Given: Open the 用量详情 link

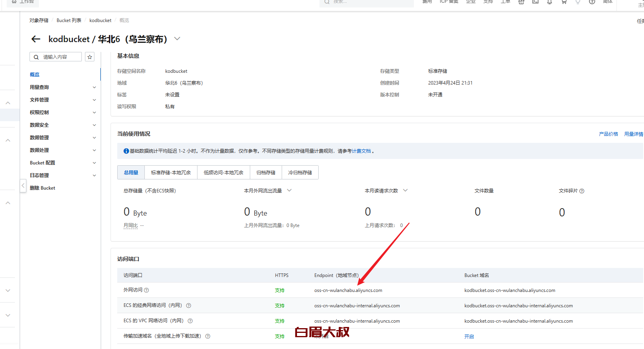Looking at the screenshot, I should tap(634, 134).
